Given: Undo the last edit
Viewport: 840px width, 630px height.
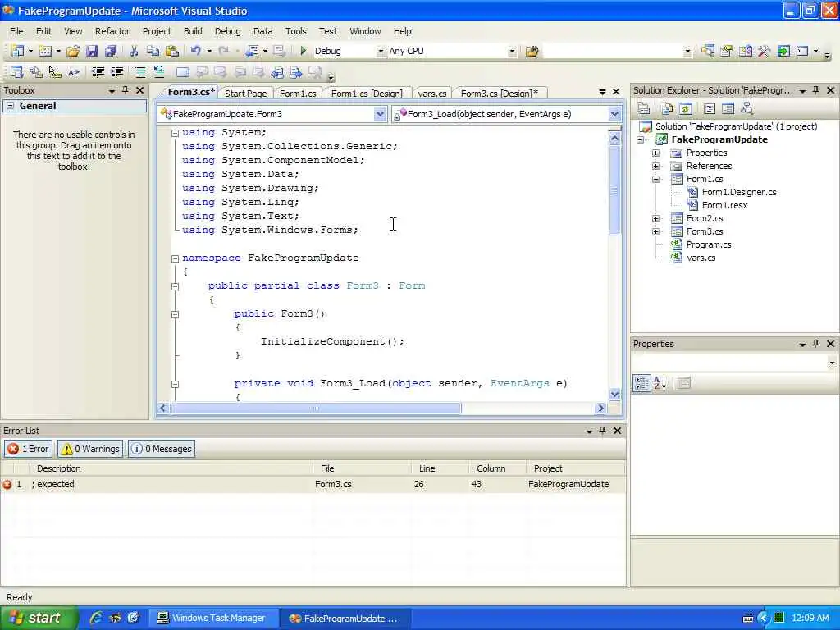Looking at the screenshot, I should (x=195, y=51).
